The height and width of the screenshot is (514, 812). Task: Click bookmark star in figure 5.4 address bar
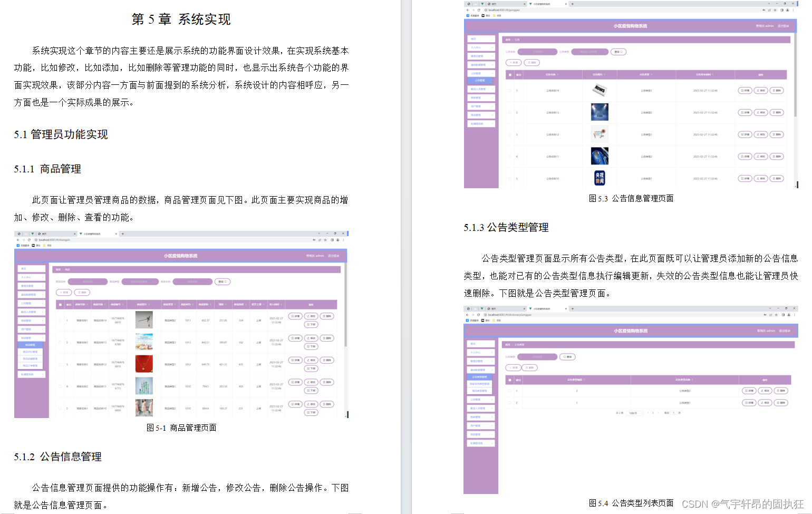pyautogui.click(x=776, y=315)
